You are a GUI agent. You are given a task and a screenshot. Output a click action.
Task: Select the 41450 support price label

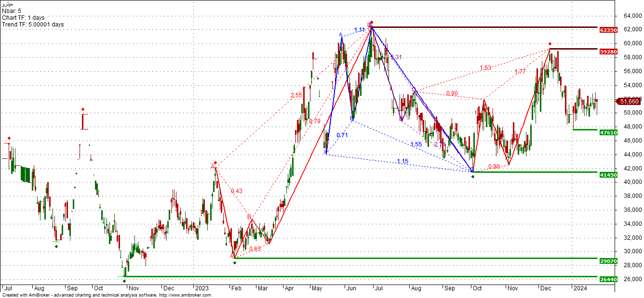(x=608, y=175)
